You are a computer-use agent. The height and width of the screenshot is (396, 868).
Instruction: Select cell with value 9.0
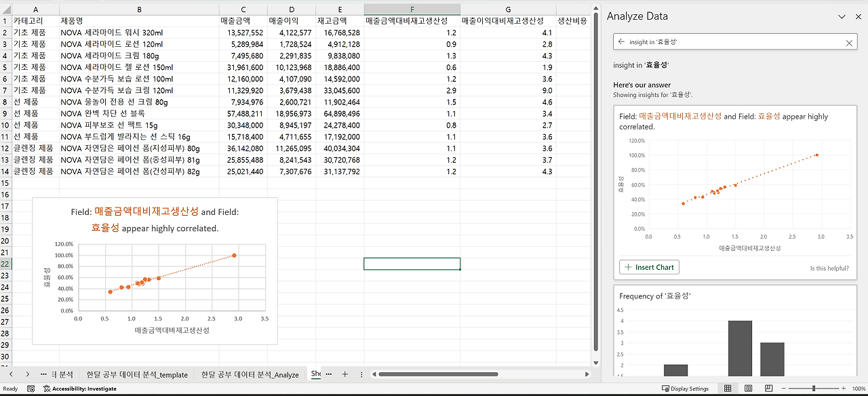click(508, 90)
